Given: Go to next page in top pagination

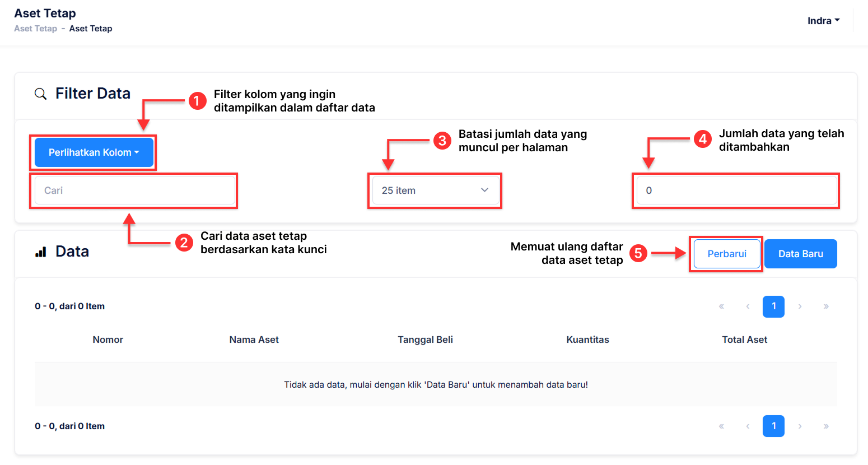Looking at the screenshot, I should click(x=800, y=306).
